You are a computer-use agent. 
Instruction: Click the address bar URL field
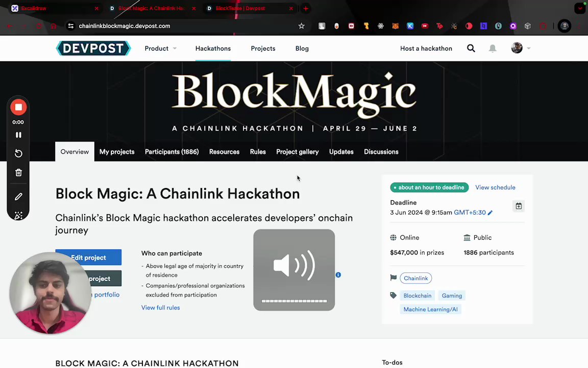pos(187,26)
